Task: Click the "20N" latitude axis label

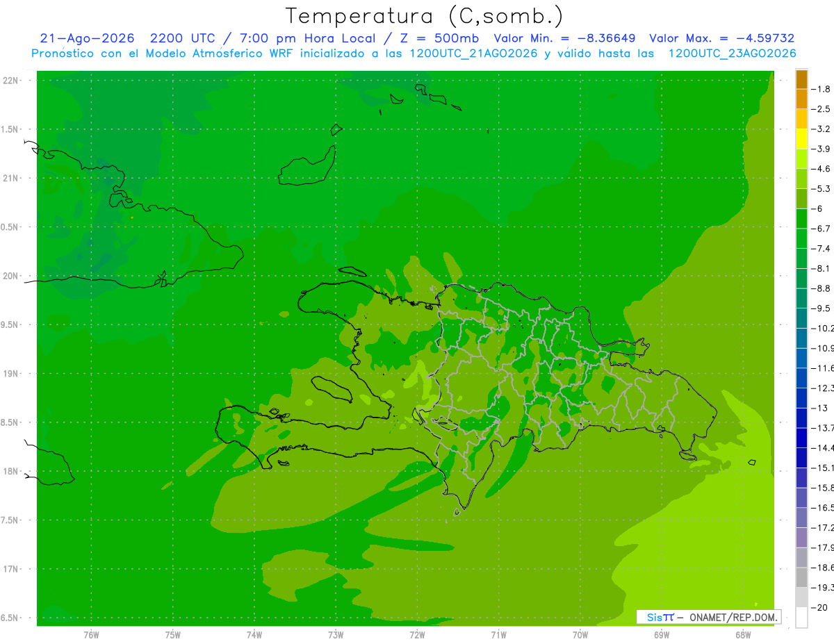Action: pos(10,276)
